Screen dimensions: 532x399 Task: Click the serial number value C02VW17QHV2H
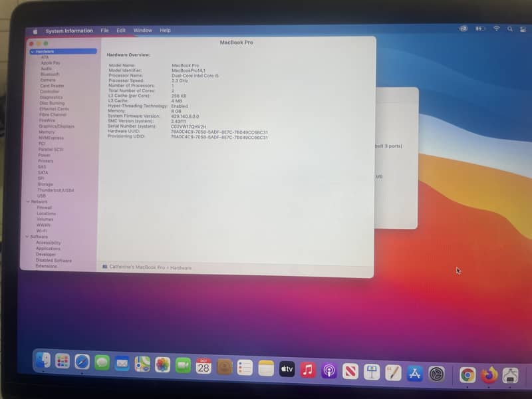click(188, 126)
